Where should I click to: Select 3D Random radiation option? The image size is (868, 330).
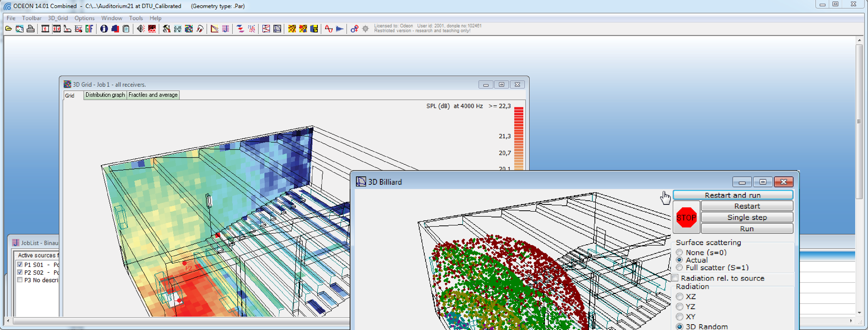(680, 326)
